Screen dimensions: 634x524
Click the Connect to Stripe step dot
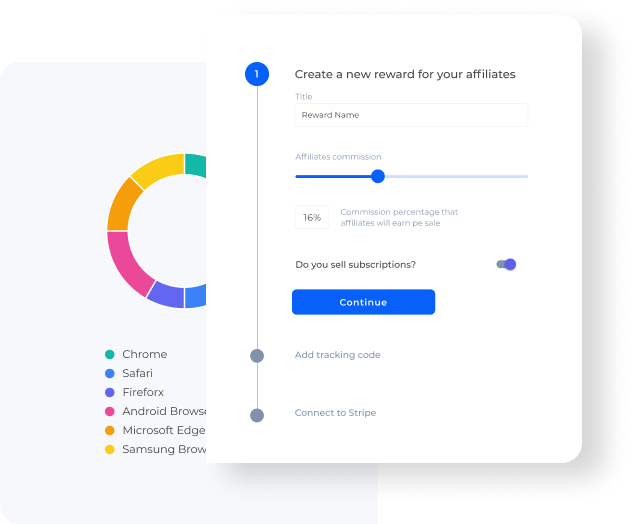257,414
